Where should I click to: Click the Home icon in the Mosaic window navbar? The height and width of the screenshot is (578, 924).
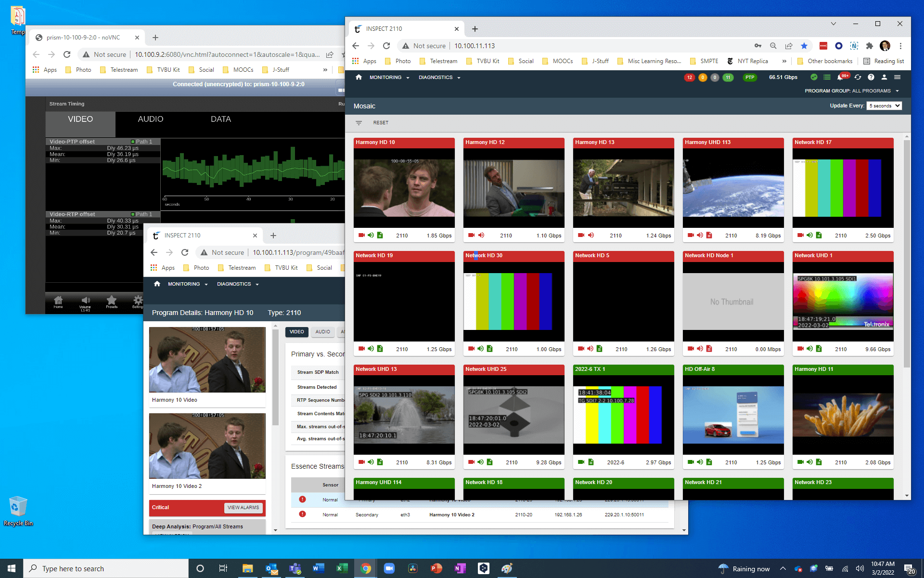pyautogui.click(x=359, y=77)
